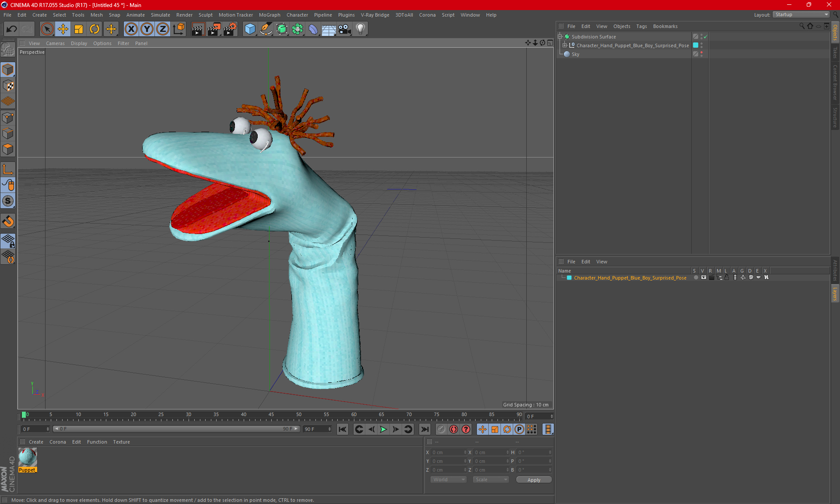Toggle Z axis lock

(163, 29)
